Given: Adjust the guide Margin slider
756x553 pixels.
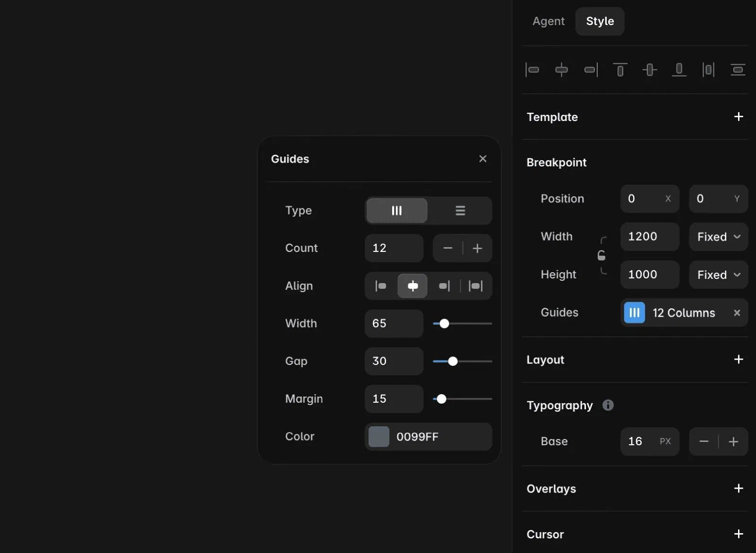Looking at the screenshot, I should (x=463, y=399).
